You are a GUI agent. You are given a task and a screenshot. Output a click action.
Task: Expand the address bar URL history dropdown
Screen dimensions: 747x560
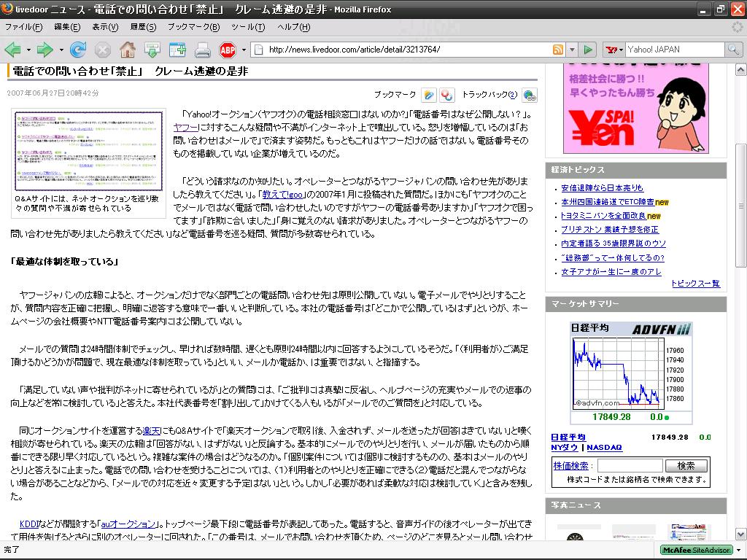click(572, 50)
